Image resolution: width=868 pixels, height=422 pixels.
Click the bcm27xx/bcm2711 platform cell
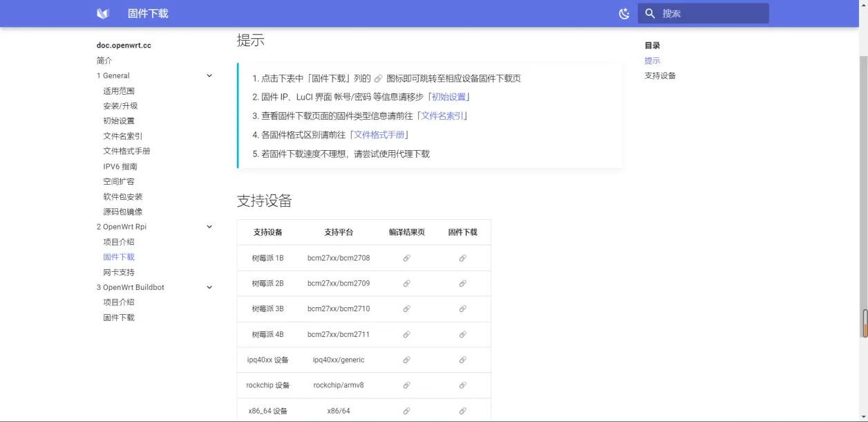339,334
